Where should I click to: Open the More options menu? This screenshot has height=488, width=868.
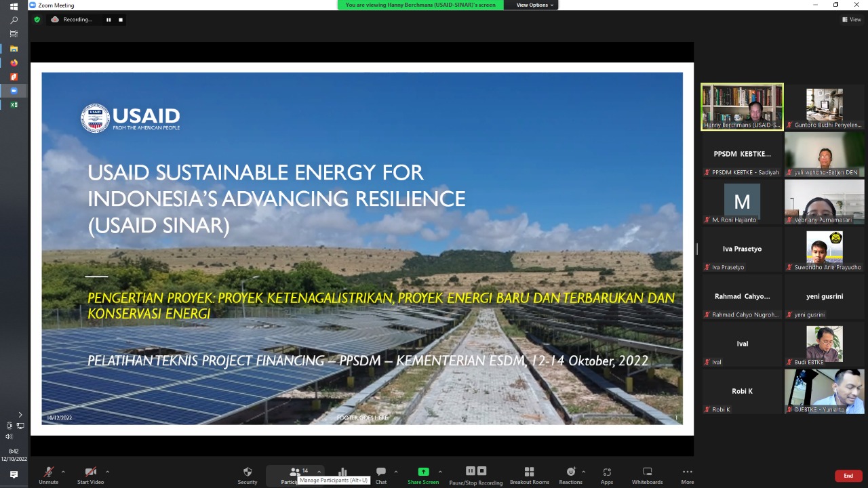tap(688, 475)
